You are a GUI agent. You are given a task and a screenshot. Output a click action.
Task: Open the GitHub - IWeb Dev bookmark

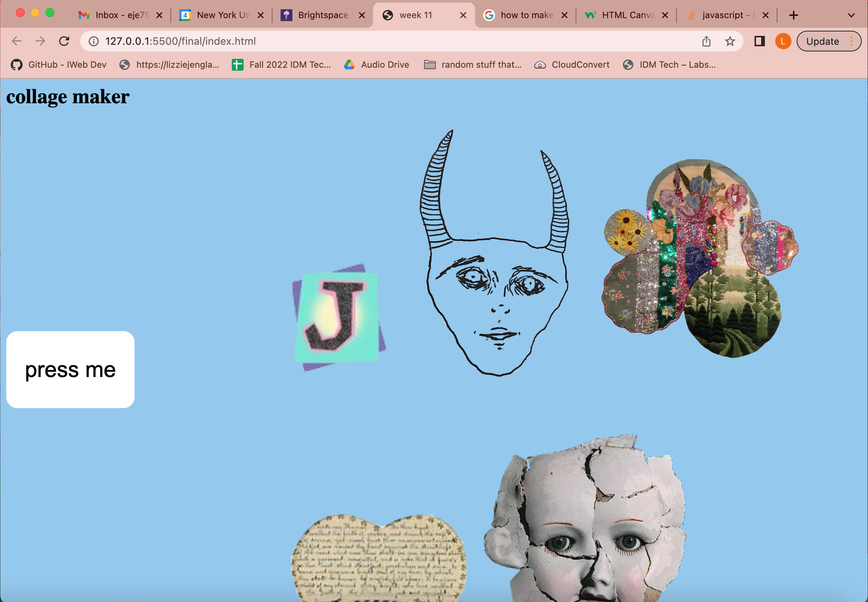[x=59, y=64]
